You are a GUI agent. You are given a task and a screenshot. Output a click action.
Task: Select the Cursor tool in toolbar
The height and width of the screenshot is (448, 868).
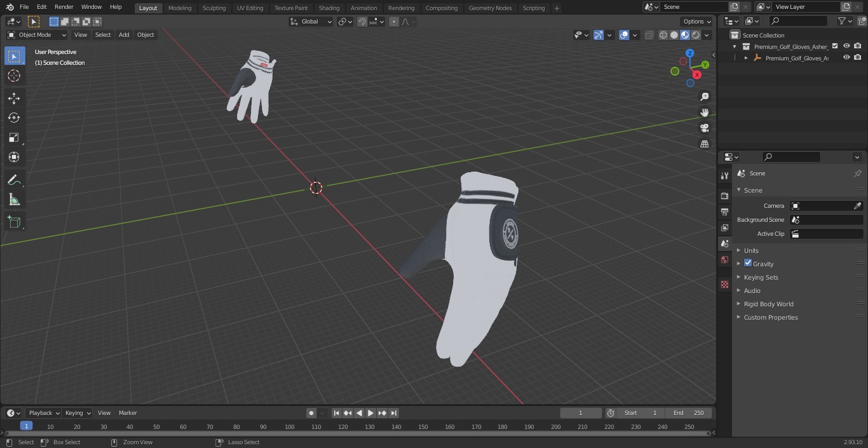(x=14, y=76)
